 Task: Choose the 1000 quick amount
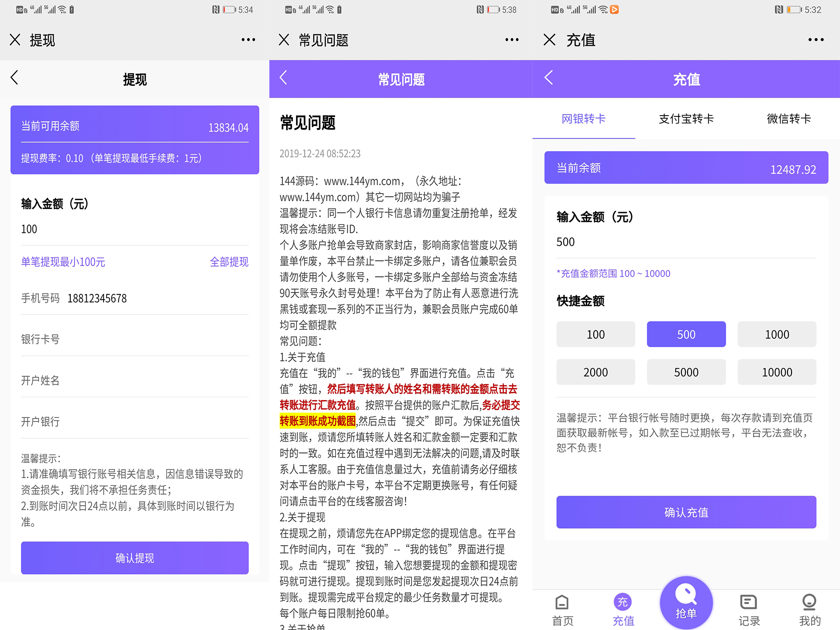pos(776,334)
